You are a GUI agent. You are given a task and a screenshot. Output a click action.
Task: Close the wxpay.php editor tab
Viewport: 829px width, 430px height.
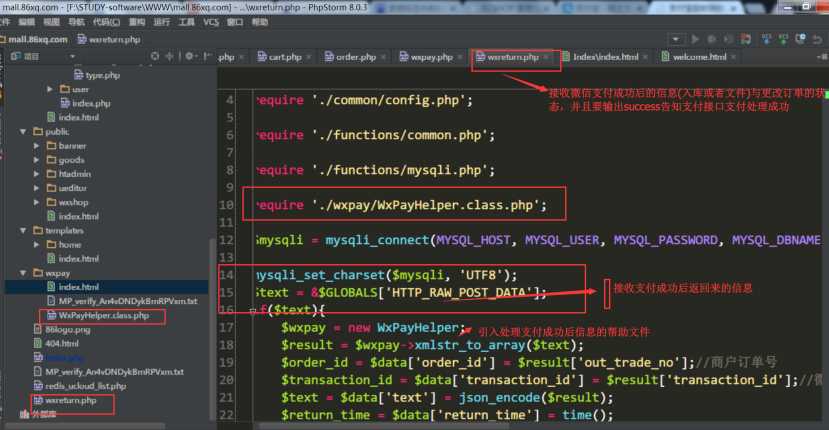click(460, 57)
